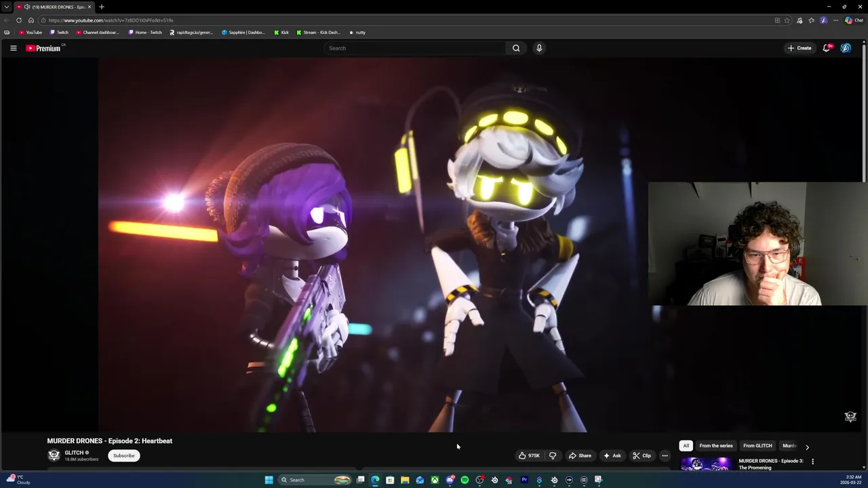
Task: Subscribe to the GLITCH channel
Action: (x=123, y=455)
